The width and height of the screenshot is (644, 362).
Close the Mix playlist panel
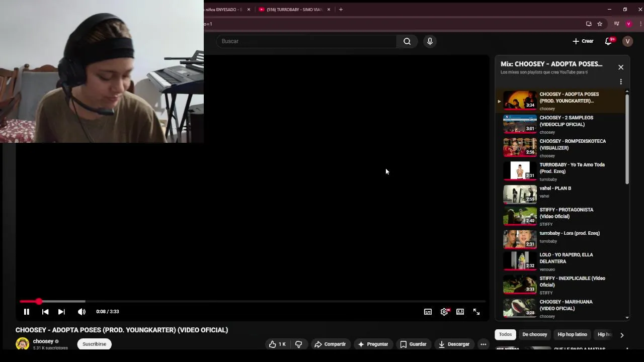[x=621, y=67]
